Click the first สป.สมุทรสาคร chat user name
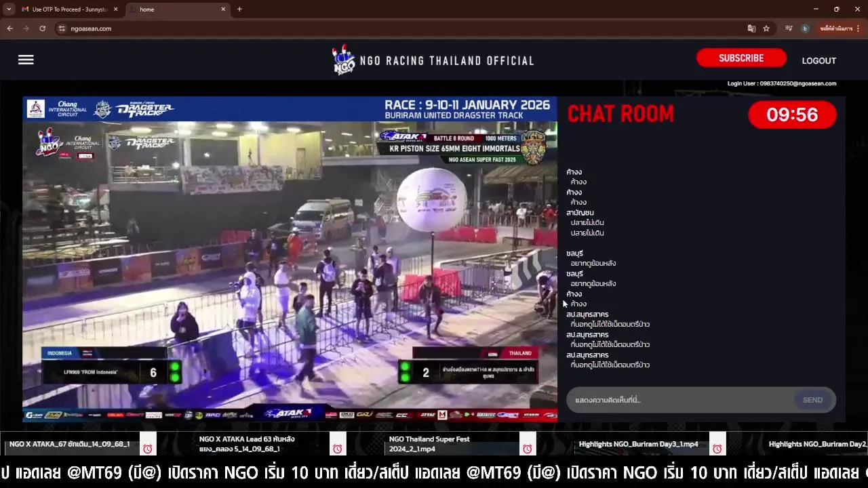 [x=587, y=314]
